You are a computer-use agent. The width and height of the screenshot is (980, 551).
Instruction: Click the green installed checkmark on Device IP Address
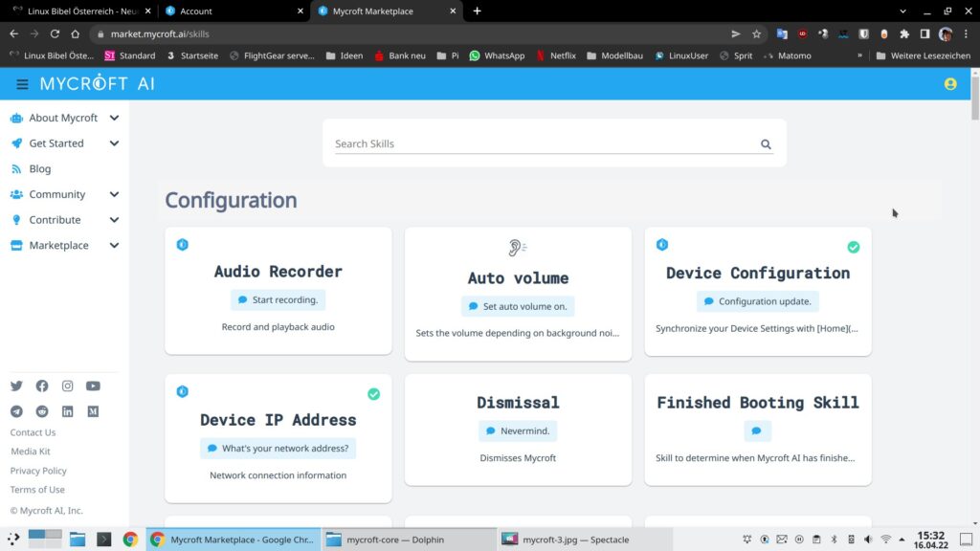(x=374, y=394)
